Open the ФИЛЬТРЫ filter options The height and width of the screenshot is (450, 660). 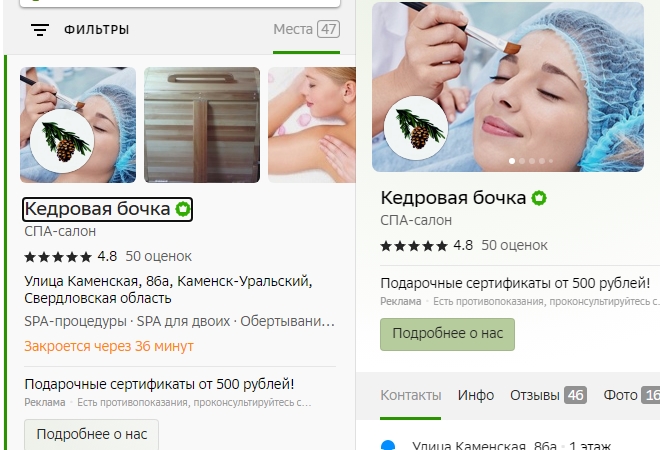point(96,29)
